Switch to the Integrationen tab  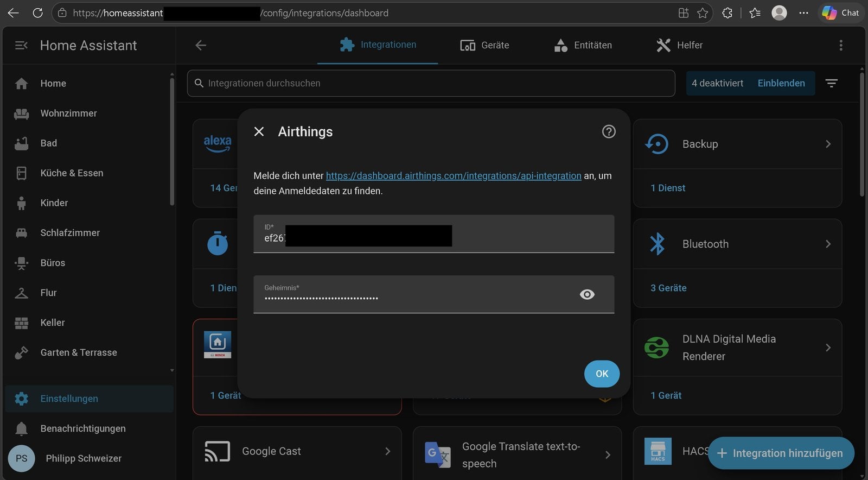[x=378, y=45]
